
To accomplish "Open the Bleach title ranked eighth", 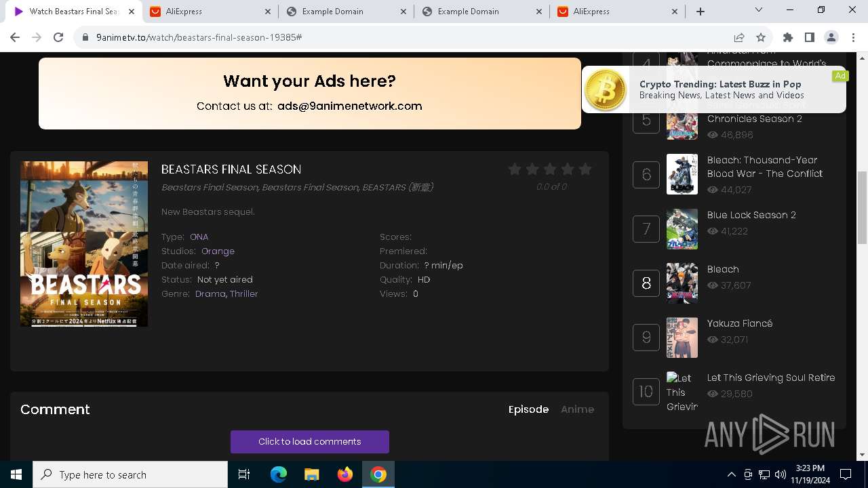I will pyautogui.click(x=723, y=269).
